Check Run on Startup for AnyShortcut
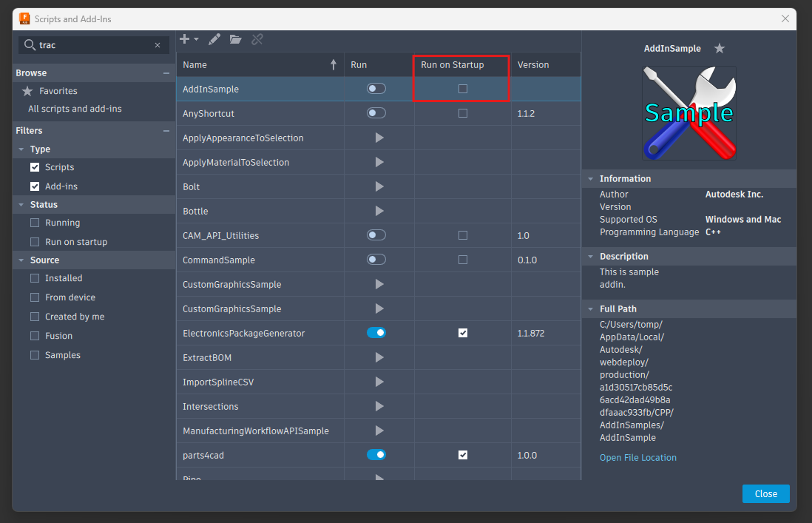The image size is (812, 523). coord(463,113)
